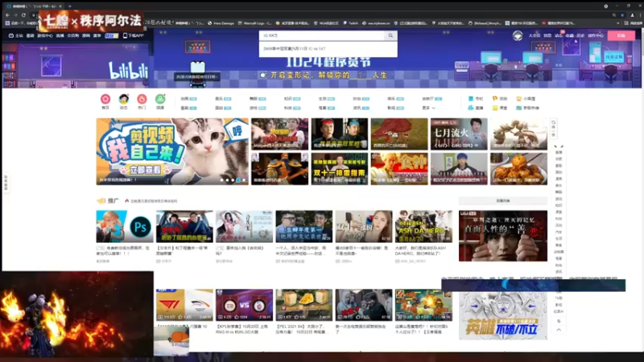
Task: Click the 换一换 refresh recommendations icon
Action: pos(553,129)
